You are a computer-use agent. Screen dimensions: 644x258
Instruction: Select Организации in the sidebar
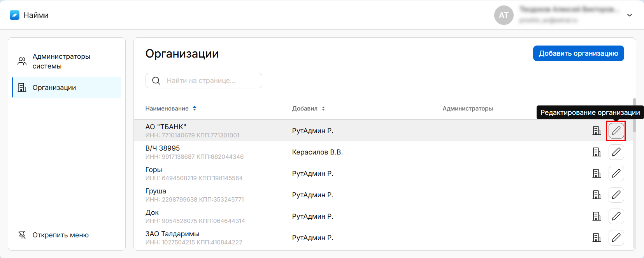click(54, 88)
